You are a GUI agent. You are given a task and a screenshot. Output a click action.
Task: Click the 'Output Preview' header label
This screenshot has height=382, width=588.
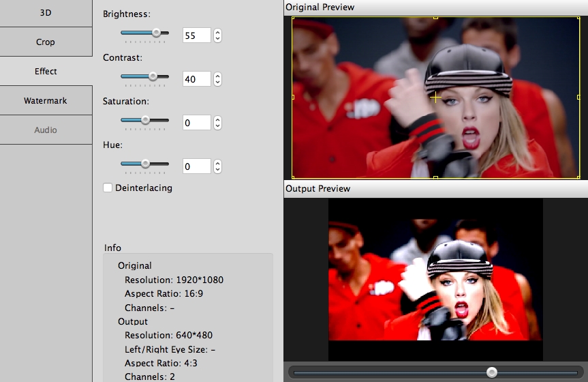pyautogui.click(x=318, y=188)
